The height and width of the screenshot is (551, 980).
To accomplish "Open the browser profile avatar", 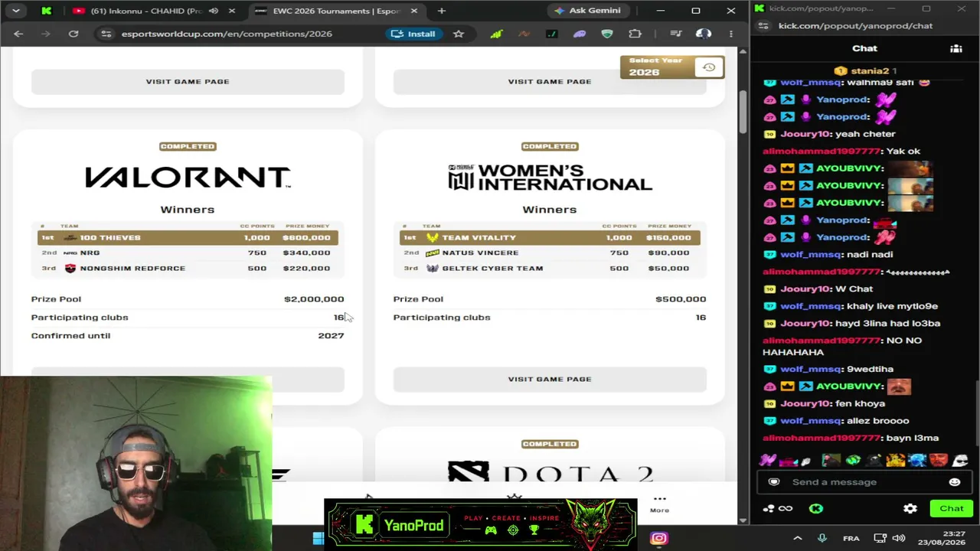I will [x=703, y=34].
